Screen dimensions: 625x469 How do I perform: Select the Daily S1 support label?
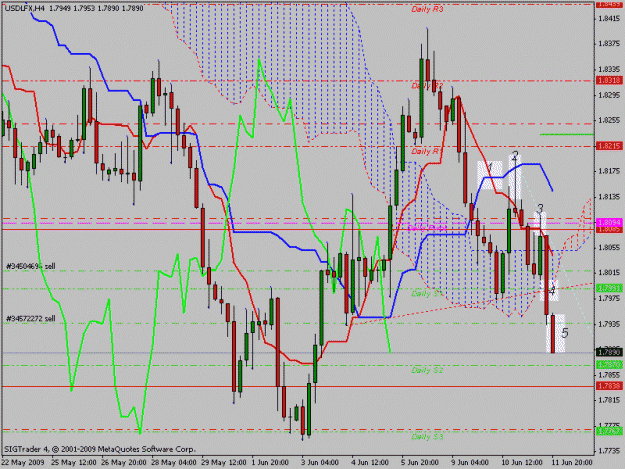427,294
